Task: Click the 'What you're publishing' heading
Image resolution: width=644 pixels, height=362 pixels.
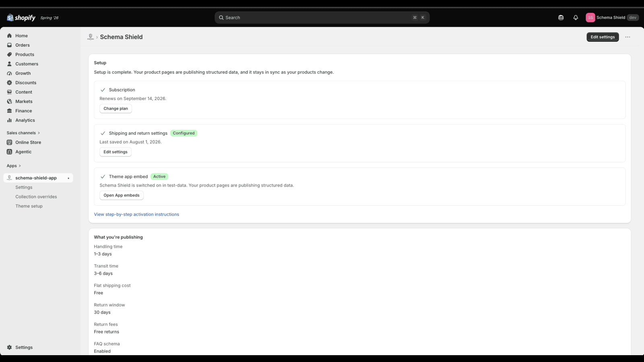Action: point(118,237)
